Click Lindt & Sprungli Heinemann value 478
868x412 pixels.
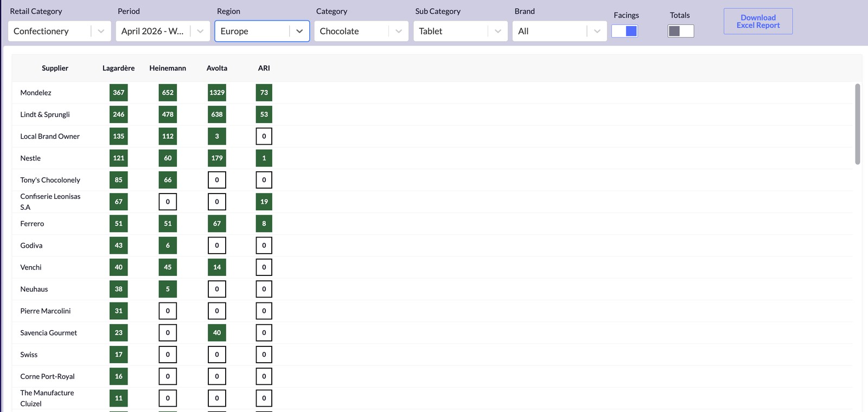coord(168,114)
